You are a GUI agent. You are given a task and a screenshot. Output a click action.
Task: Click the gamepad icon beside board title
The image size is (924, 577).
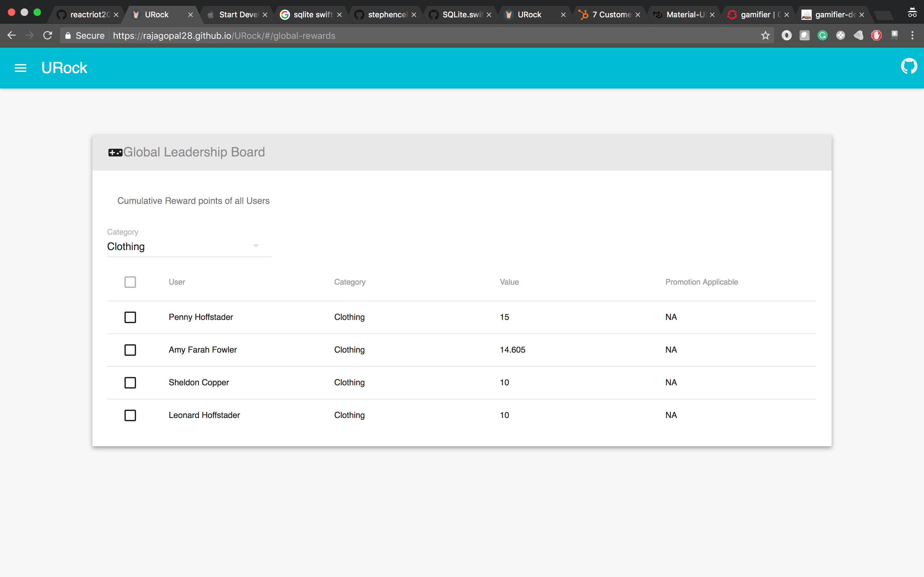(115, 153)
